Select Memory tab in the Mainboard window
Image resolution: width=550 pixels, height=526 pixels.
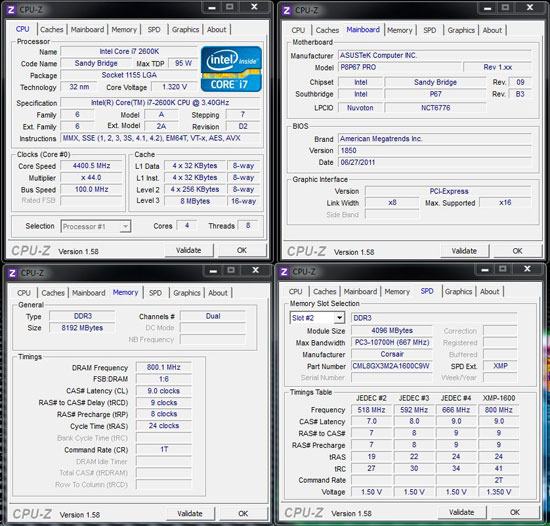400,30
